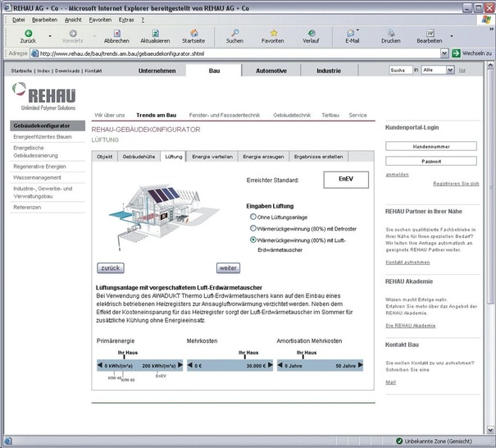
Task: Open the Favoriten menu
Action: click(100, 19)
